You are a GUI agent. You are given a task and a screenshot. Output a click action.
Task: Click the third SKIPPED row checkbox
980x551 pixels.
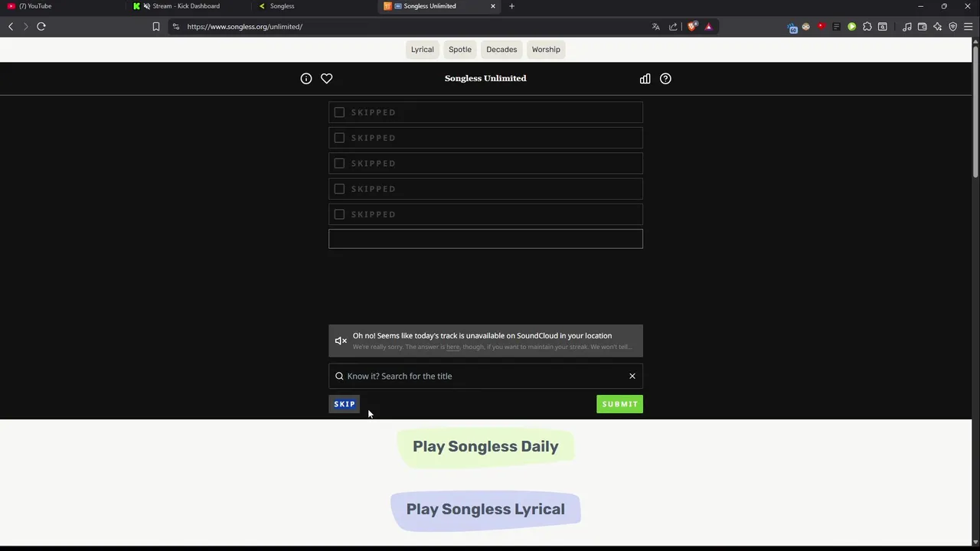pos(339,163)
